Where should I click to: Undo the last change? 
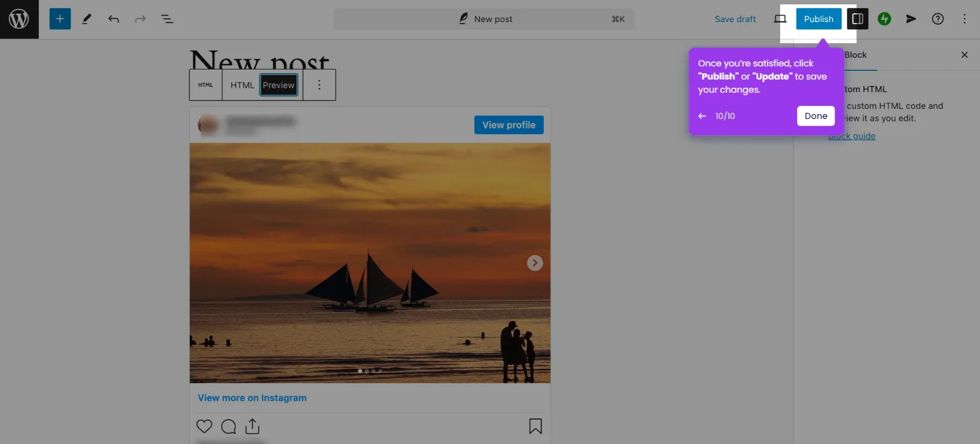point(113,19)
